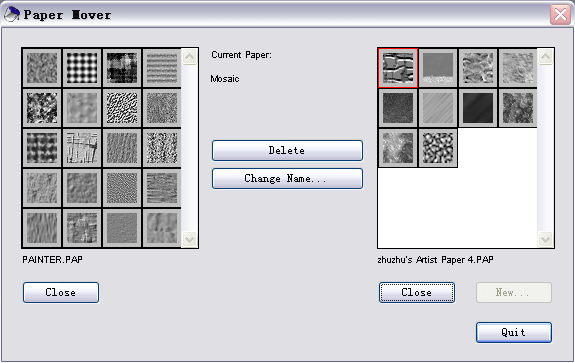This screenshot has height=363, width=575.
Task: Select the diagonal-striped gray paper thumbnail
Action: tap(438, 108)
